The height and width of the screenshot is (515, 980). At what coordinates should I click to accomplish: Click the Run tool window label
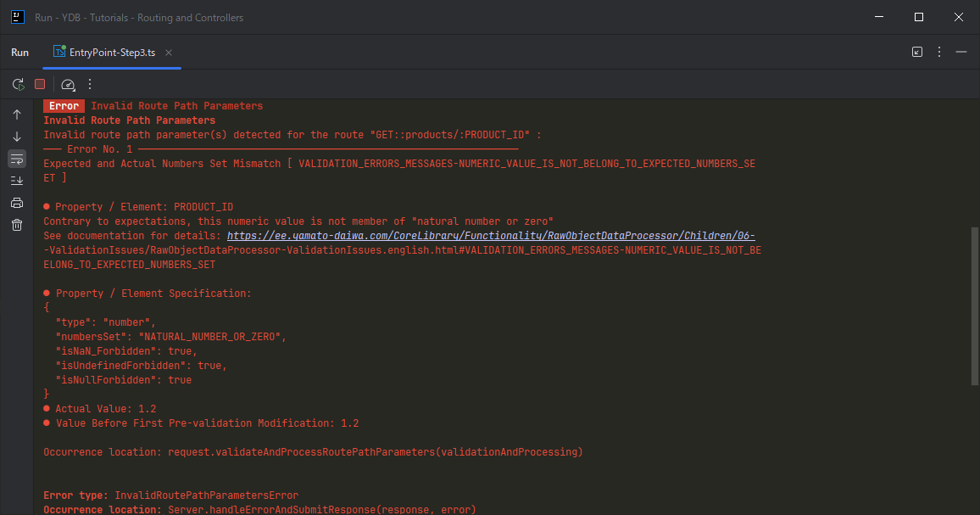click(x=19, y=52)
